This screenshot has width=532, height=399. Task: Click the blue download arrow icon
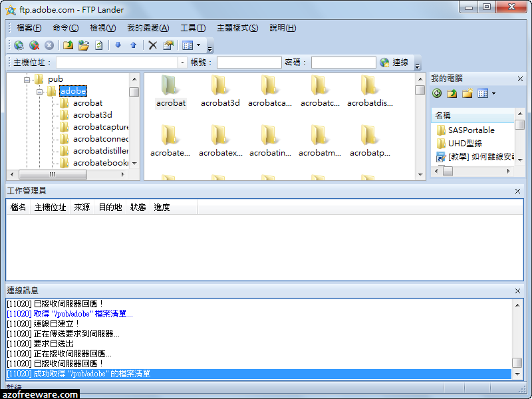pyautogui.click(x=118, y=45)
